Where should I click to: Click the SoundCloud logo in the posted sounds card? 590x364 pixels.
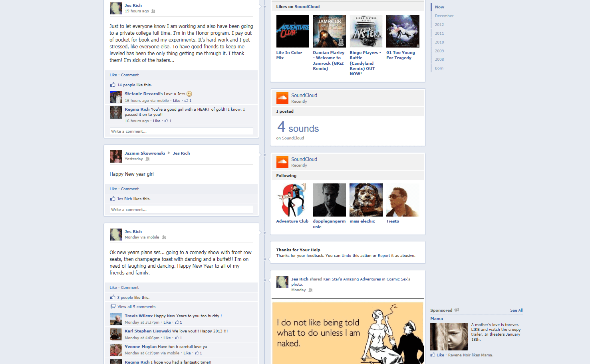tap(282, 98)
